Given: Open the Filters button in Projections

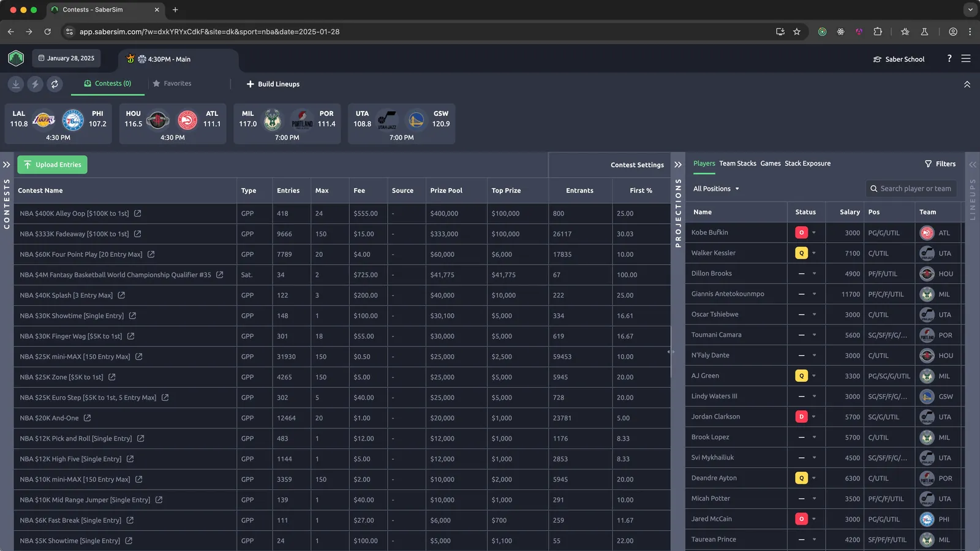Looking at the screenshot, I should 940,164.
